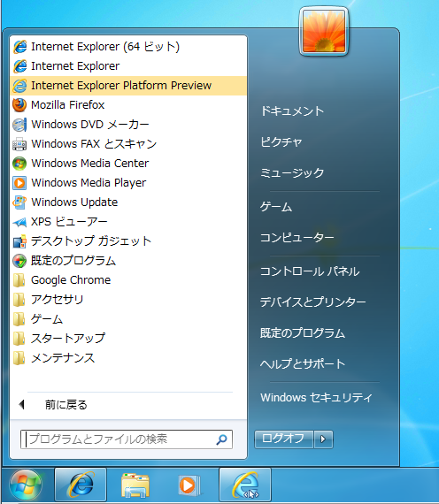Open コントロール パネル
Screen dimensions: 439x504
[x=310, y=271]
